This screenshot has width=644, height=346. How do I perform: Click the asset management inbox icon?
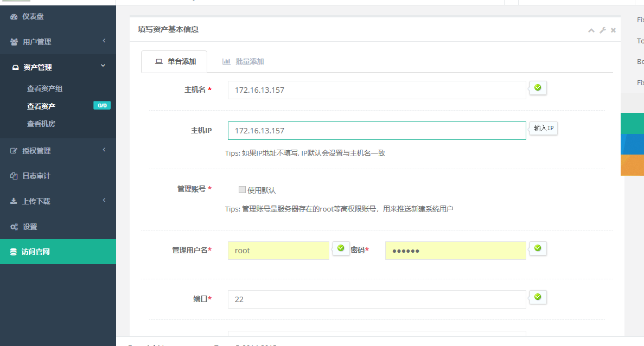pyautogui.click(x=15, y=68)
